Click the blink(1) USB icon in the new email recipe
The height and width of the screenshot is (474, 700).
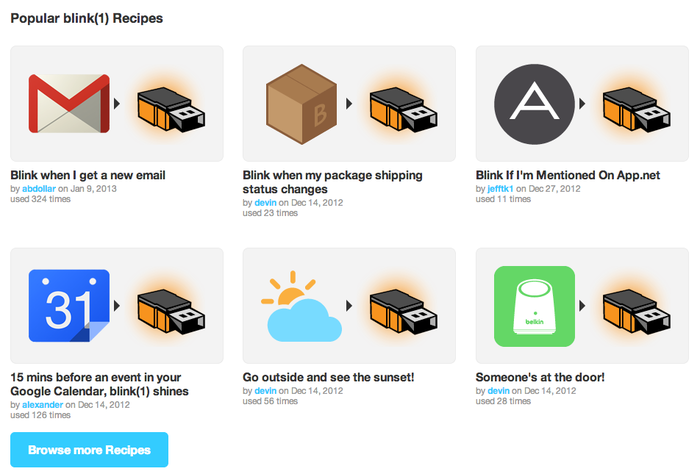tap(171, 109)
